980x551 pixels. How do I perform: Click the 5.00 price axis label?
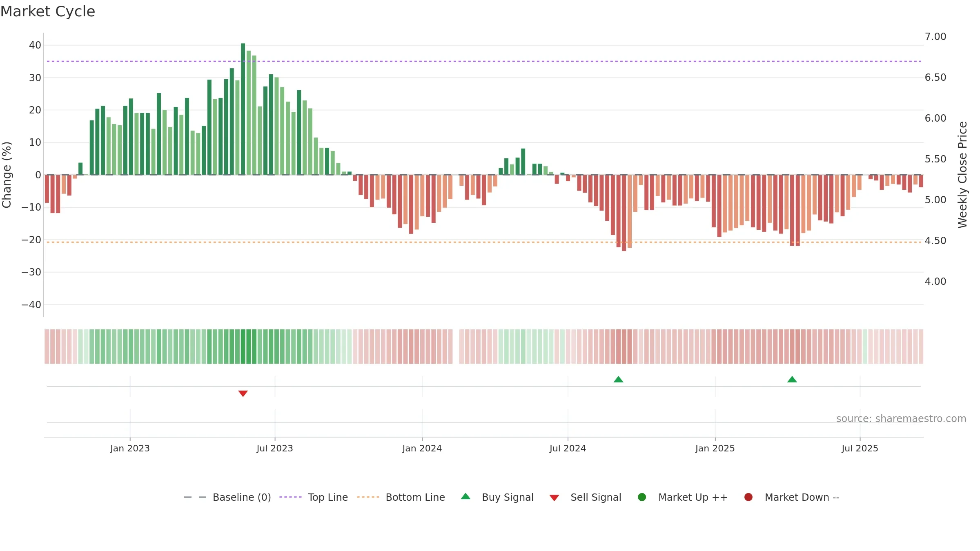click(935, 200)
